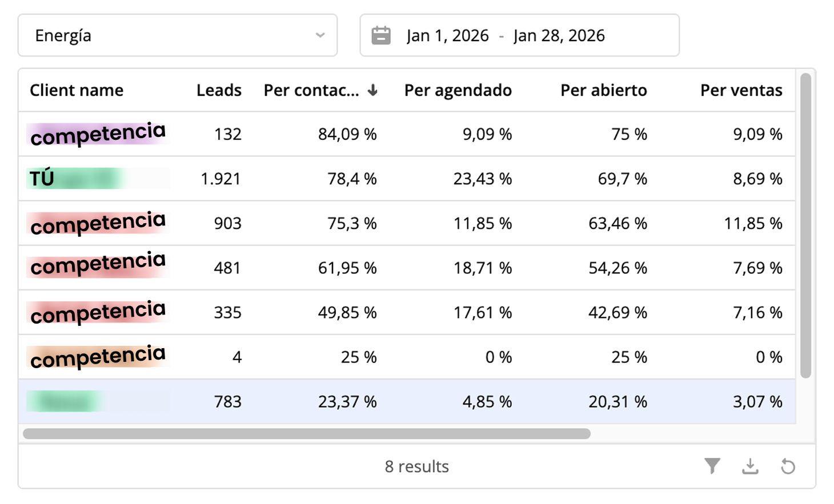Sort by Per abierto column header
The image size is (834, 504).
(603, 90)
